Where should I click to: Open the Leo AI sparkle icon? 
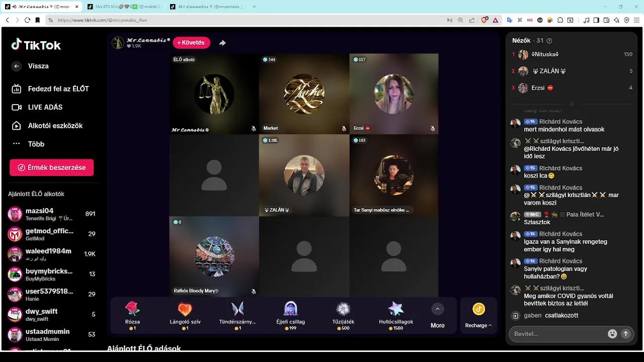point(616,20)
